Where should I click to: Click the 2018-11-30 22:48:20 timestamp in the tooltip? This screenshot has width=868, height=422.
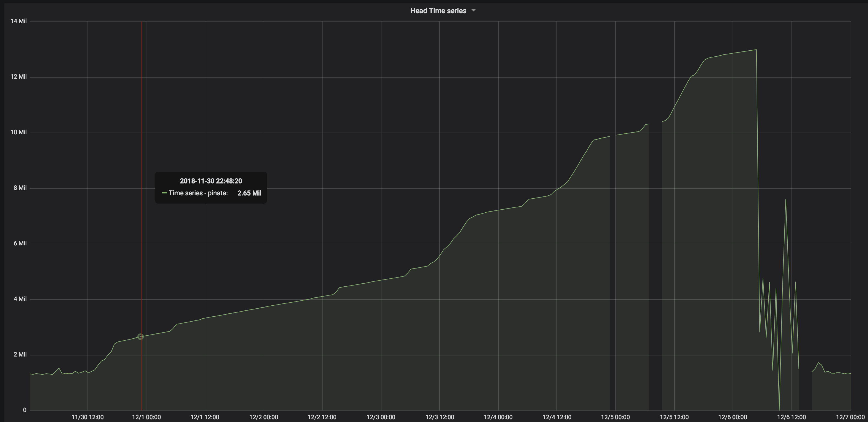211,181
